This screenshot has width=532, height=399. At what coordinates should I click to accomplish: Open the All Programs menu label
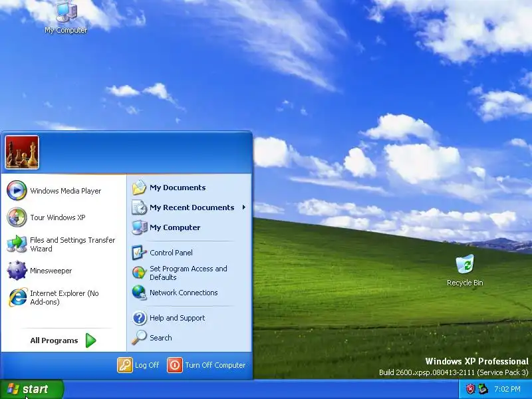[x=54, y=340]
